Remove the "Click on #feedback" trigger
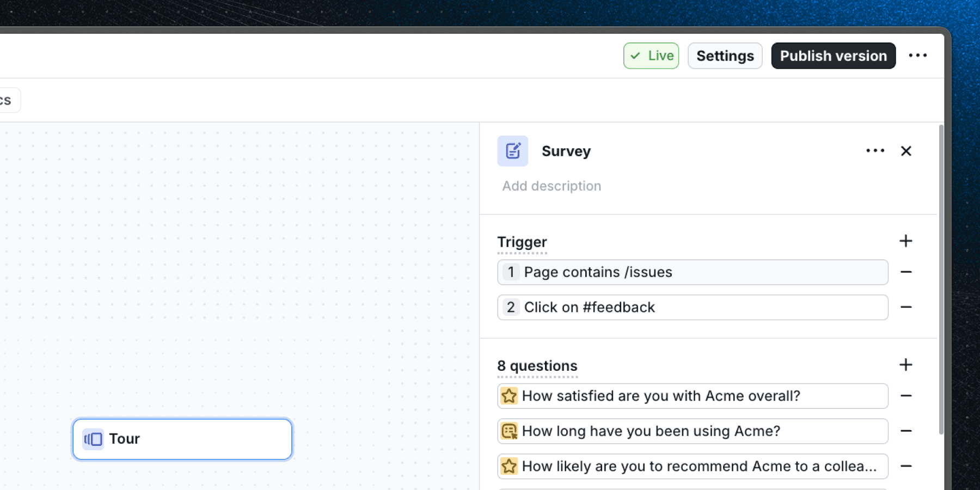Screen dimensions: 980x490 pyautogui.click(x=906, y=307)
